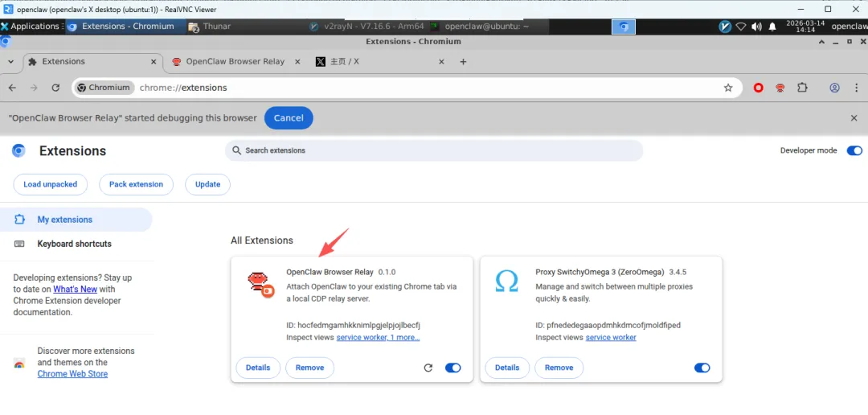
Task: Click the forward navigation arrow
Action: click(34, 88)
